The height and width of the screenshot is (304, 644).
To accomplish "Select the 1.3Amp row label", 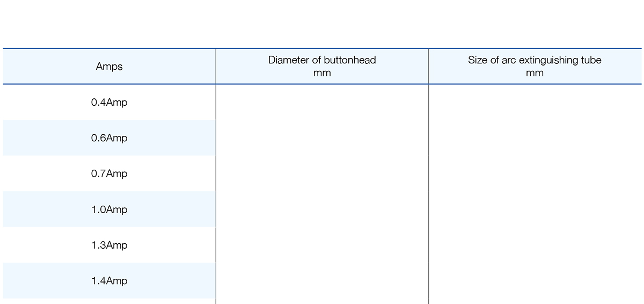I will (109, 245).
